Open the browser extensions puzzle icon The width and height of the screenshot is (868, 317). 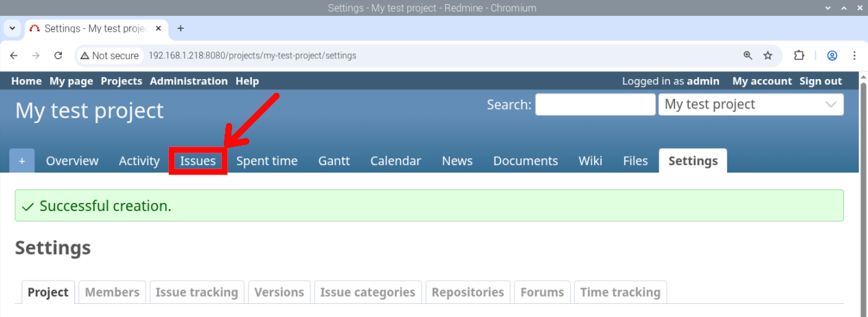(x=799, y=56)
